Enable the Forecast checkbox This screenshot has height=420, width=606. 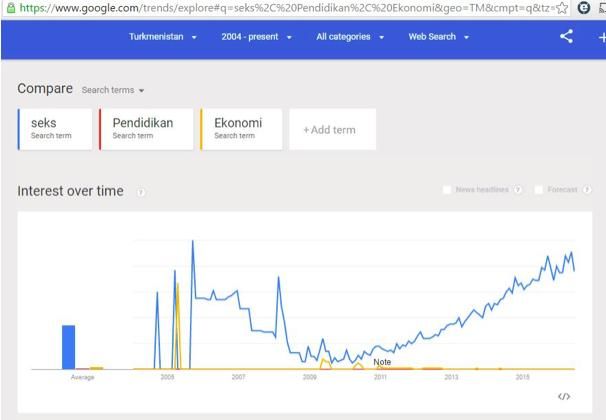(538, 190)
